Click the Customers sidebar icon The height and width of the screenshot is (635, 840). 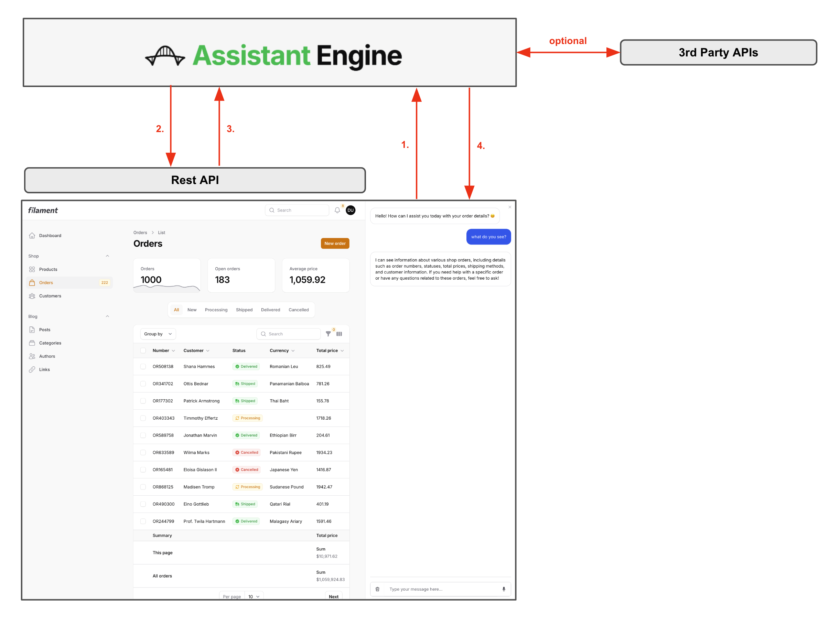point(33,295)
